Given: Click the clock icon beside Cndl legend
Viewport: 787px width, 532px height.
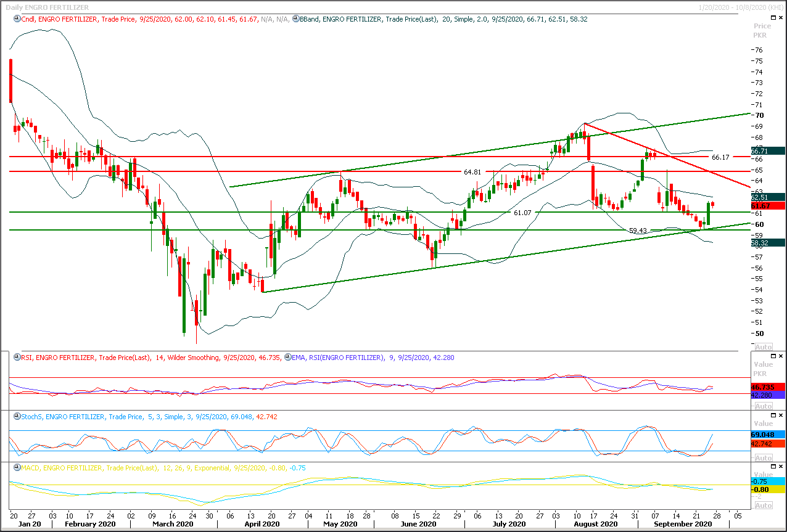Looking at the screenshot, I should tap(17, 19).
